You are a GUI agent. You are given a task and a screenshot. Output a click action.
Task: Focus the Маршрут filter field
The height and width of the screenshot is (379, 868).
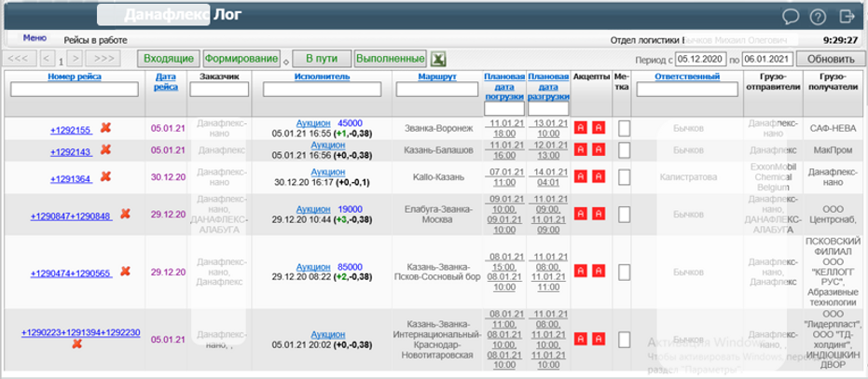pos(437,90)
